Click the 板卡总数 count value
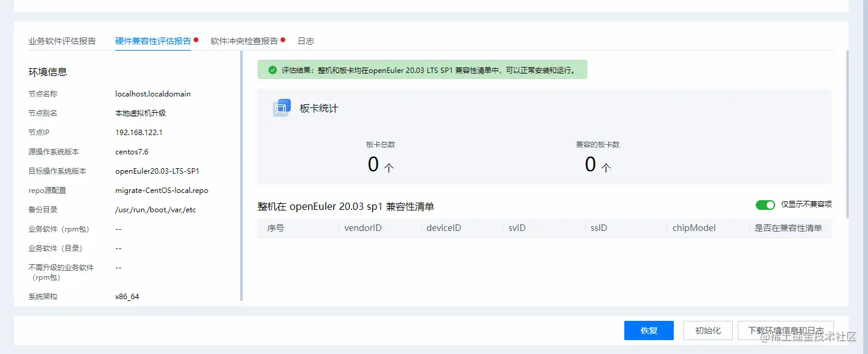The height and width of the screenshot is (354, 868). (x=381, y=165)
